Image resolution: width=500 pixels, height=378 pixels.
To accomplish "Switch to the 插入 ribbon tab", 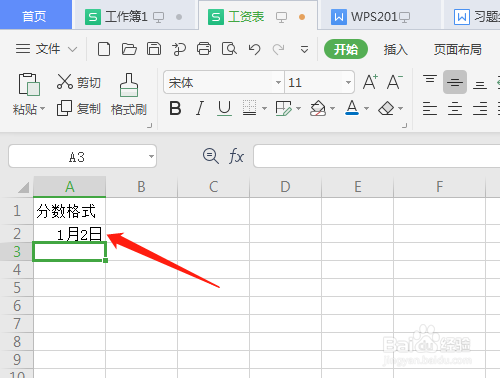I will tap(395, 50).
